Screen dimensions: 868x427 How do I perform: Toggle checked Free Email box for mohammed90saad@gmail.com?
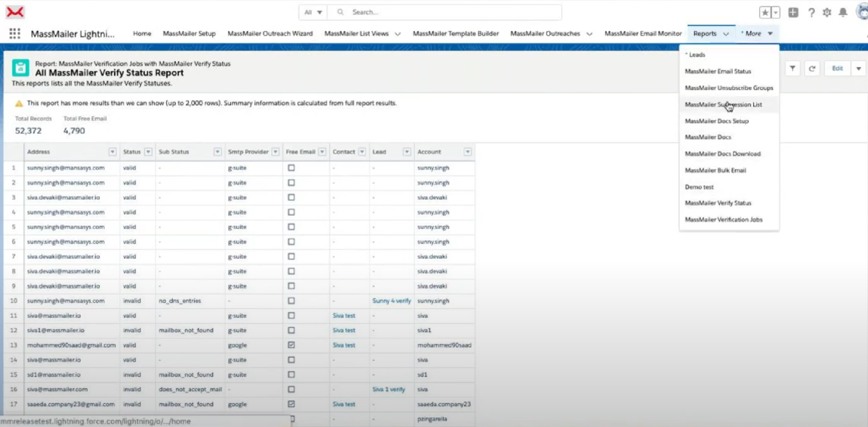tap(291, 345)
